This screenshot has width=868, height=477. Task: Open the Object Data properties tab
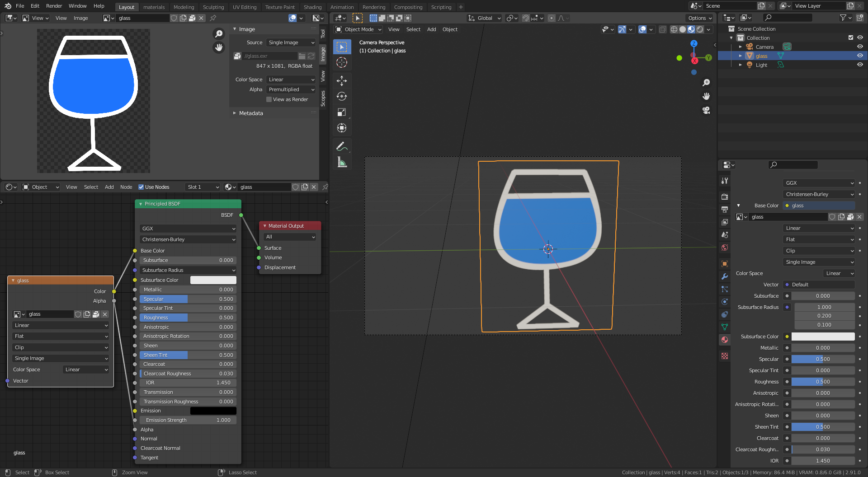(725, 327)
